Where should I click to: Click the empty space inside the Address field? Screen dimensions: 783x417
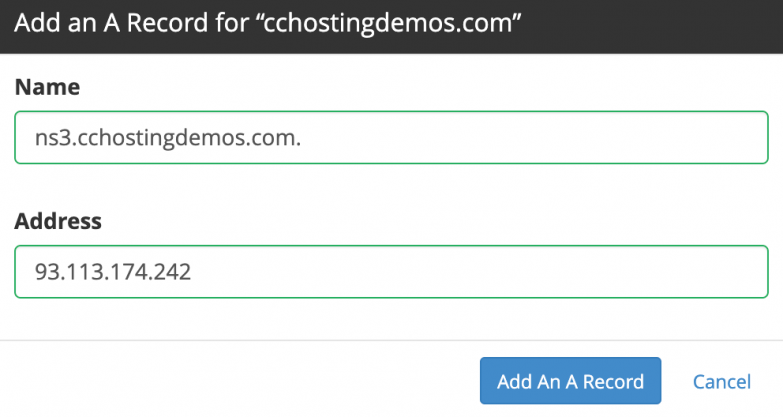click(x=500, y=272)
